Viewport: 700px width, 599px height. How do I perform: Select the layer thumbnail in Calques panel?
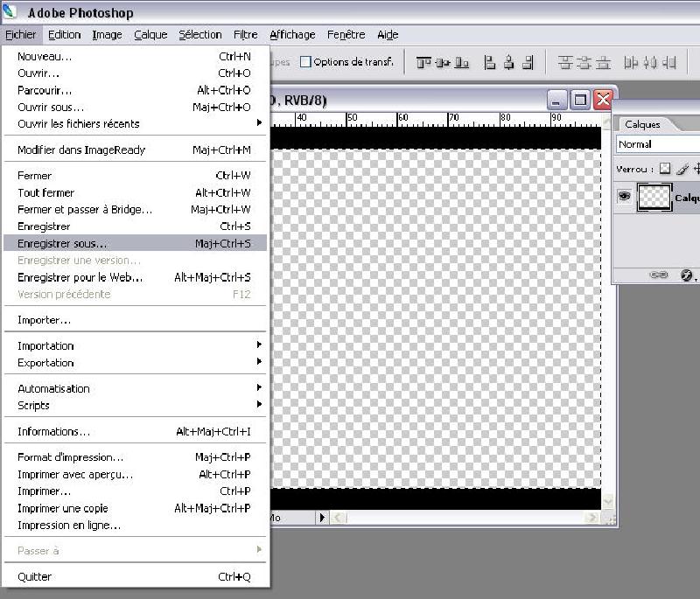(x=654, y=197)
